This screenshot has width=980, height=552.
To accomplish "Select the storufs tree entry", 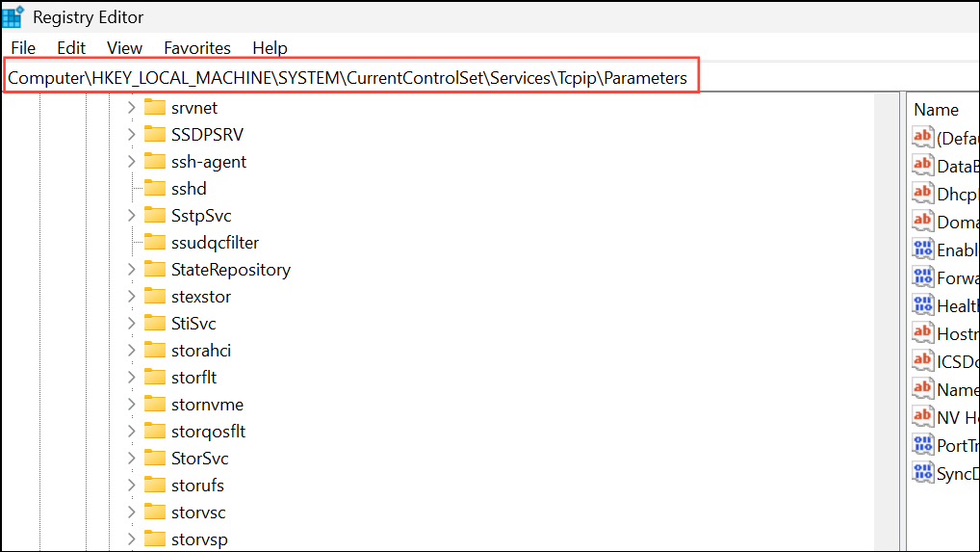I will 197,486.
